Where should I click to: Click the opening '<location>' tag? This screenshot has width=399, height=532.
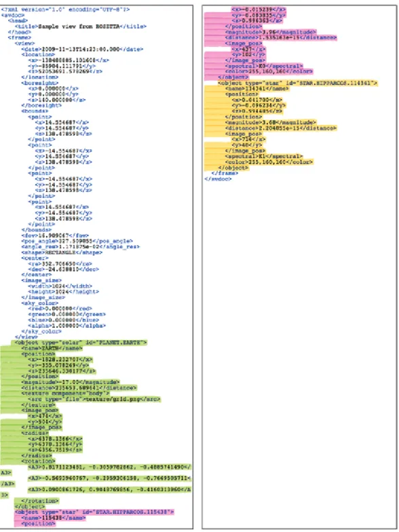[x=38, y=54]
